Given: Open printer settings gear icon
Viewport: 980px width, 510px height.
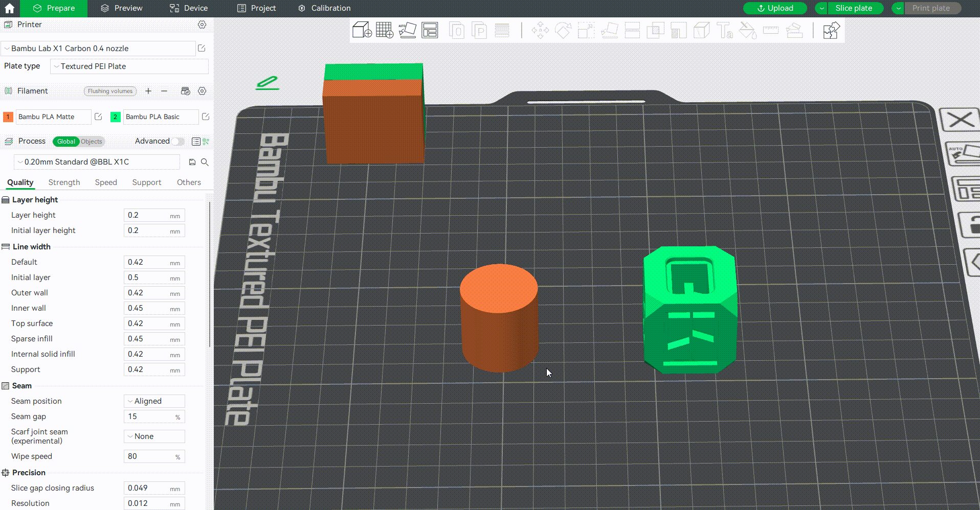Looking at the screenshot, I should tap(202, 25).
